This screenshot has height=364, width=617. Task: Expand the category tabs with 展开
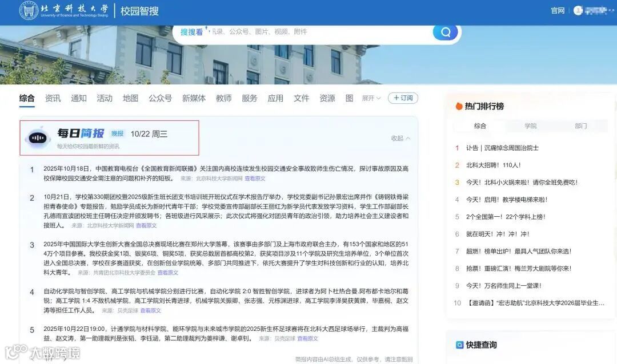click(371, 98)
